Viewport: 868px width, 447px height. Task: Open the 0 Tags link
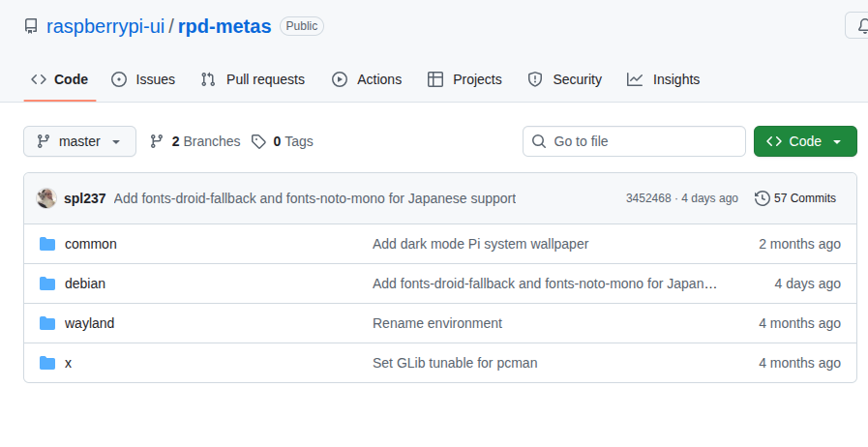[x=283, y=141]
